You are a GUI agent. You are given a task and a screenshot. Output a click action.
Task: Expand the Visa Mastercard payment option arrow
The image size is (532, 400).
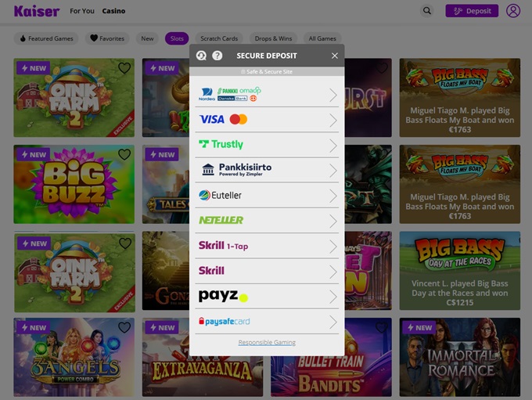pos(333,120)
